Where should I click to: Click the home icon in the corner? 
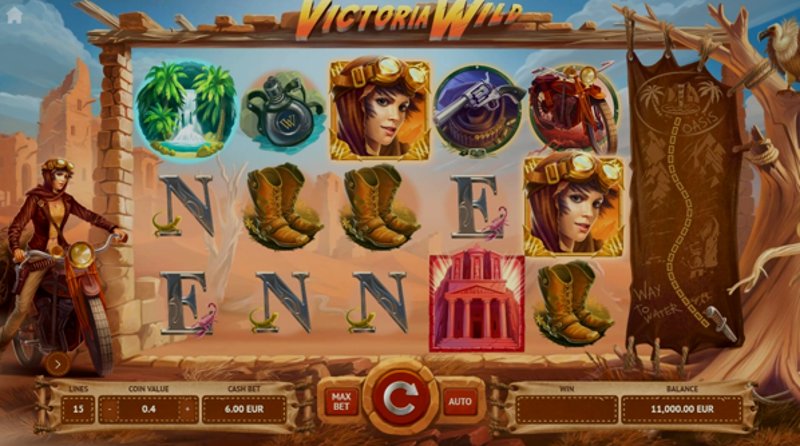14,15
